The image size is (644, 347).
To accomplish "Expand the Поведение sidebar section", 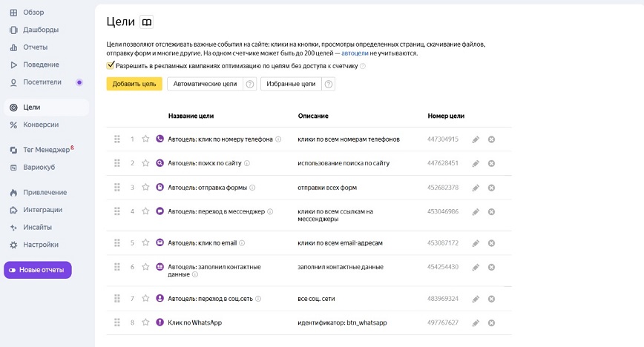I will pos(41,65).
